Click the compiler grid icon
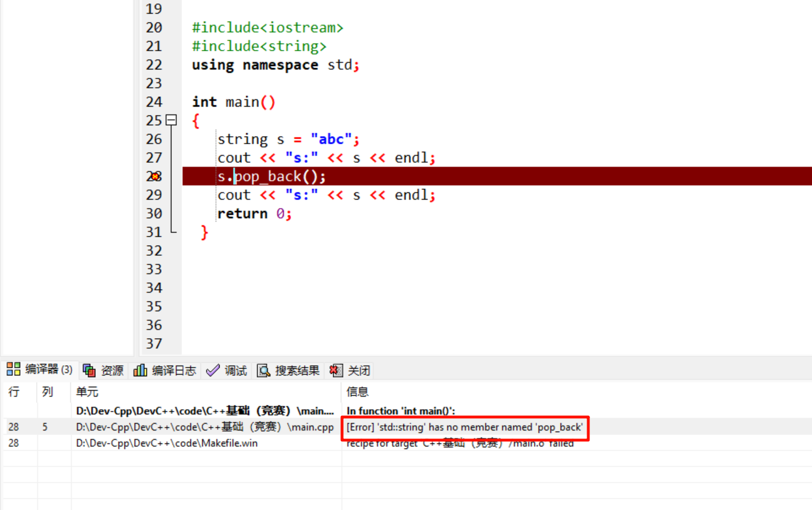This screenshot has width=812, height=510. [14, 369]
